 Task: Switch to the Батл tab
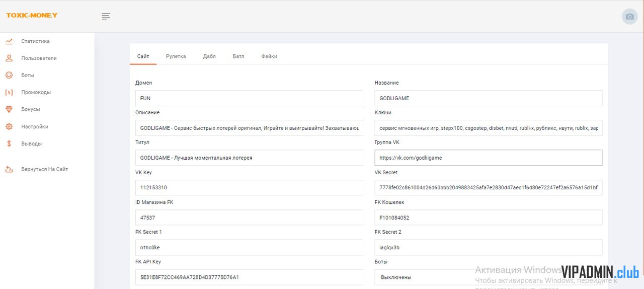tap(238, 56)
